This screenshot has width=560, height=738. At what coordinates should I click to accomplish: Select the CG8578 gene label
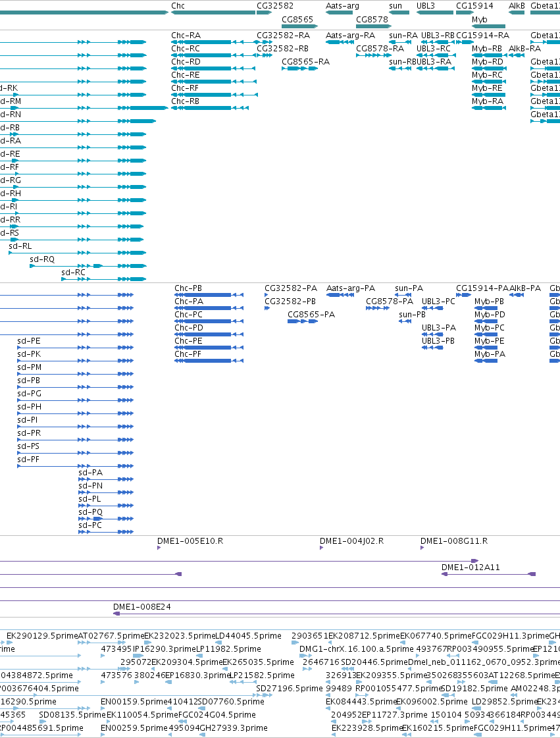pyautogui.click(x=372, y=19)
